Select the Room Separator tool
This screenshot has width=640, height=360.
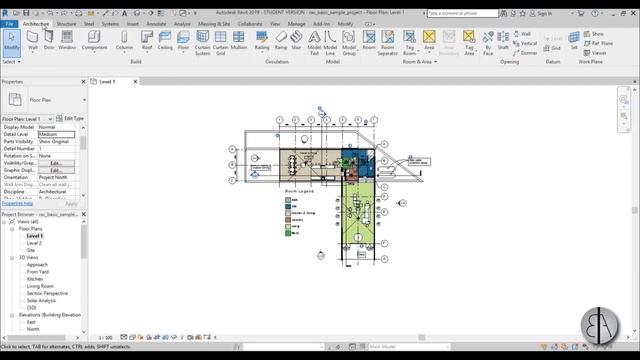click(x=388, y=42)
